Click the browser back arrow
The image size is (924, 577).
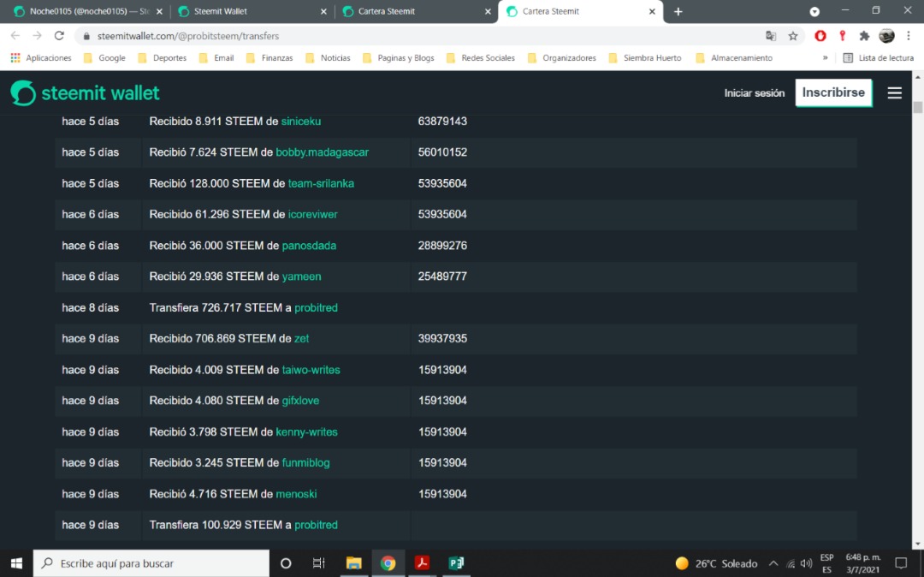(15, 36)
